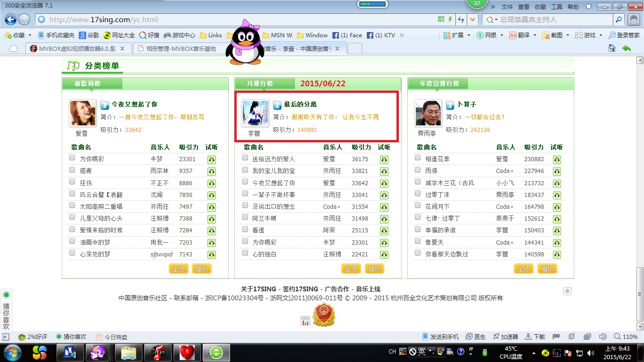
Task: Click the search magnifier icon in search box
Action: tap(619, 19)
